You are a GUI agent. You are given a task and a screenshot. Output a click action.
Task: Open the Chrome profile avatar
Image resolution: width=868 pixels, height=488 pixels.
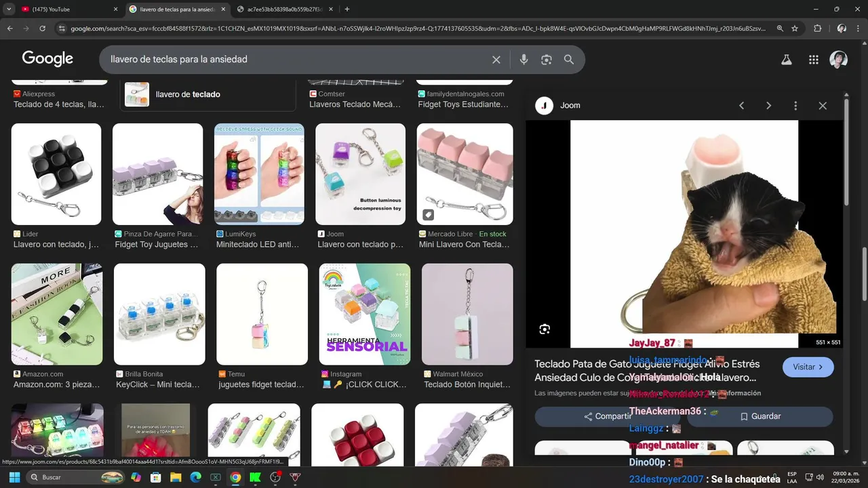[842, 28]
